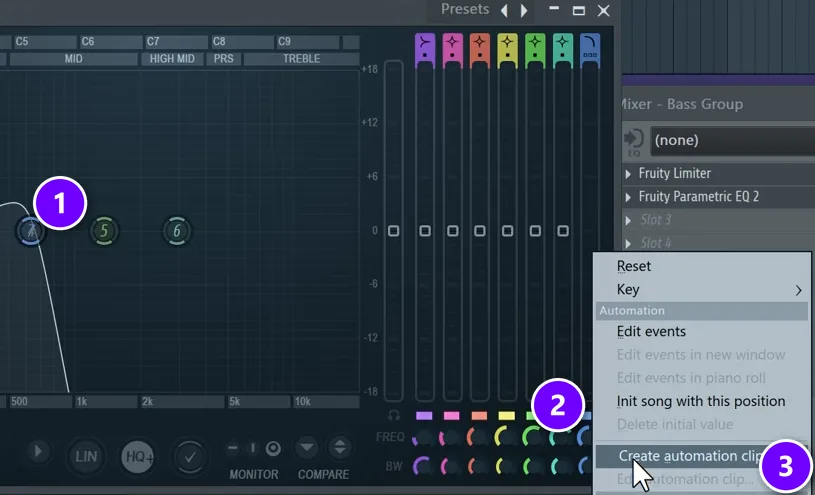Click green band 5 FREQ knob
The image size is (815, 495).
point(533,437)
